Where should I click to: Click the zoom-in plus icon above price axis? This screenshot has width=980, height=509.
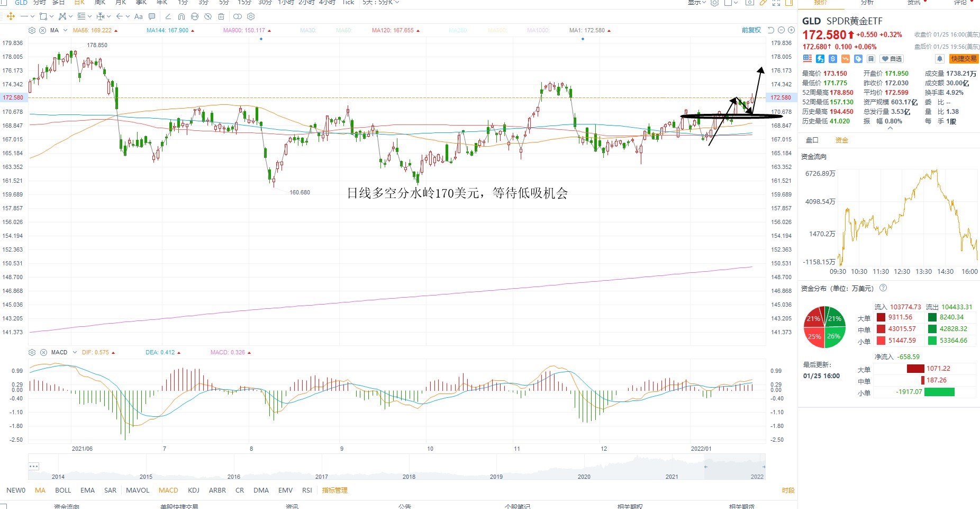pyautogui.click(x=790, y=30)
